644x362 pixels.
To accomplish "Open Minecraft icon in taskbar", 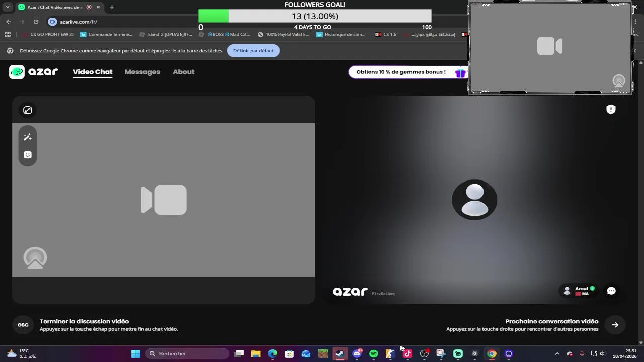I will coord(323,354).
